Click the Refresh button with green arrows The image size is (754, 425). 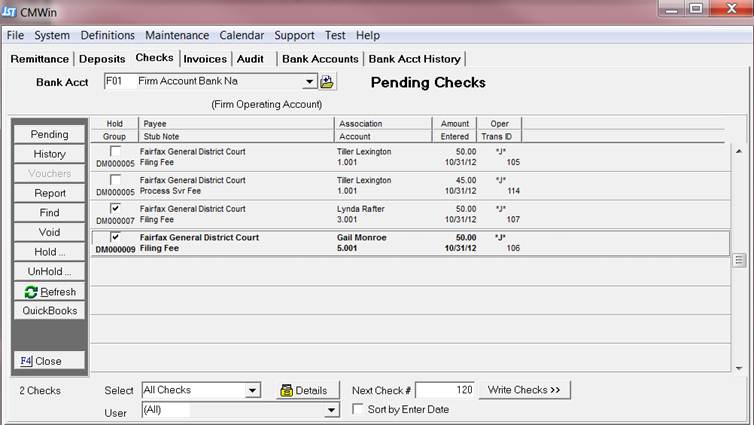click(x=49, y=291)
